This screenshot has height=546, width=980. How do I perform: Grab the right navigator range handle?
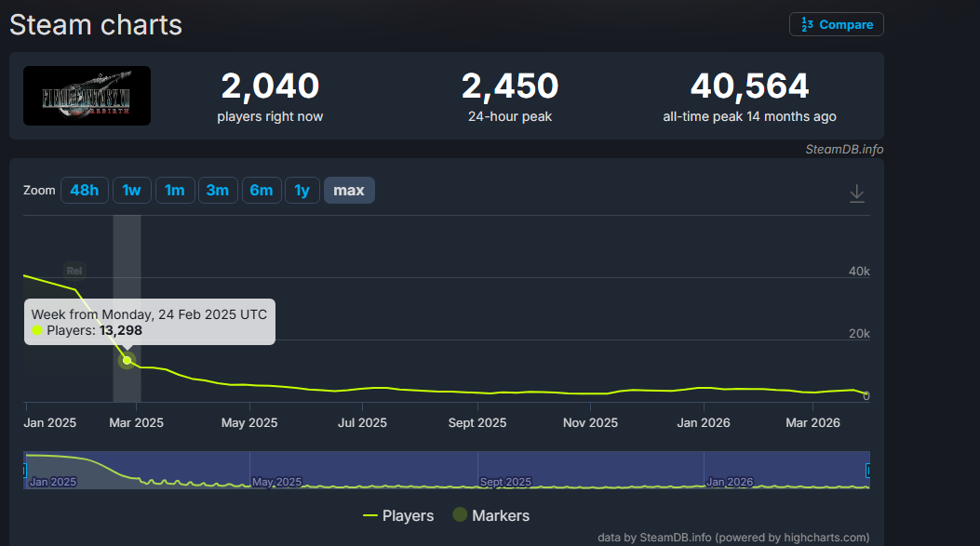point(868,470)
